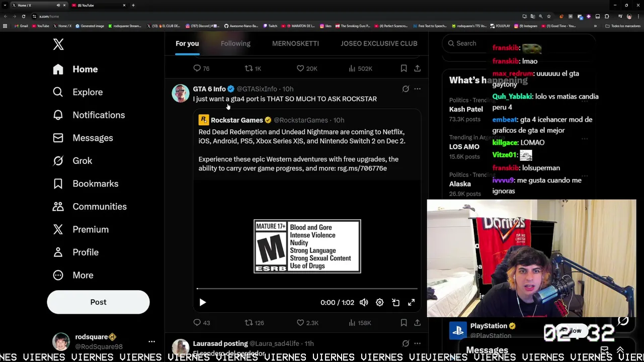The image size is (644, 362).
Task: Mute the video volume
Action: (364, 302)
